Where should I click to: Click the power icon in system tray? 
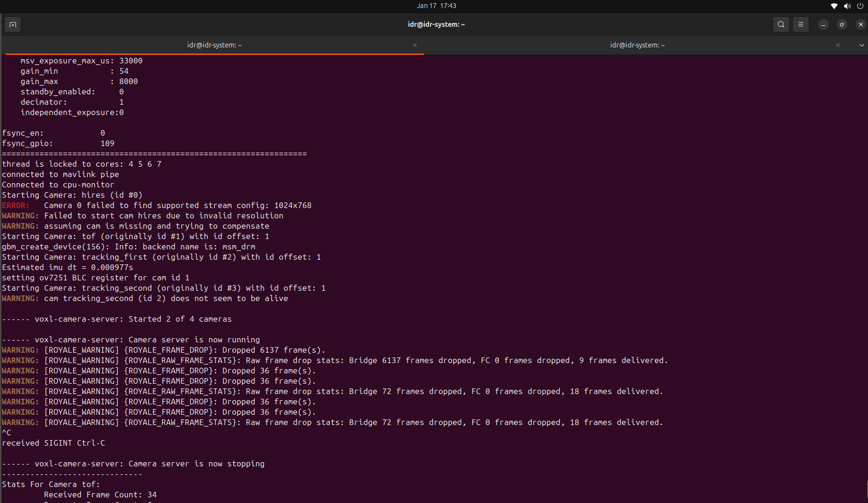860,6
